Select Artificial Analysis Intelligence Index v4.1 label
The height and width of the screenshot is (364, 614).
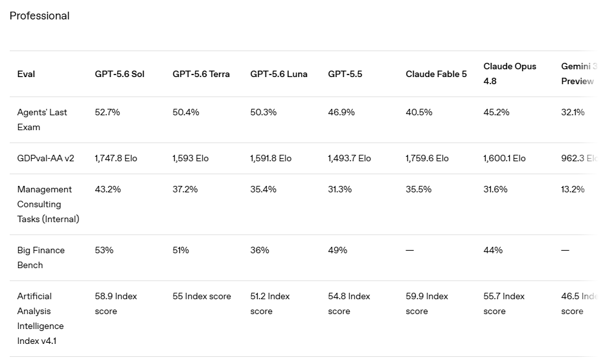point(40,318)
